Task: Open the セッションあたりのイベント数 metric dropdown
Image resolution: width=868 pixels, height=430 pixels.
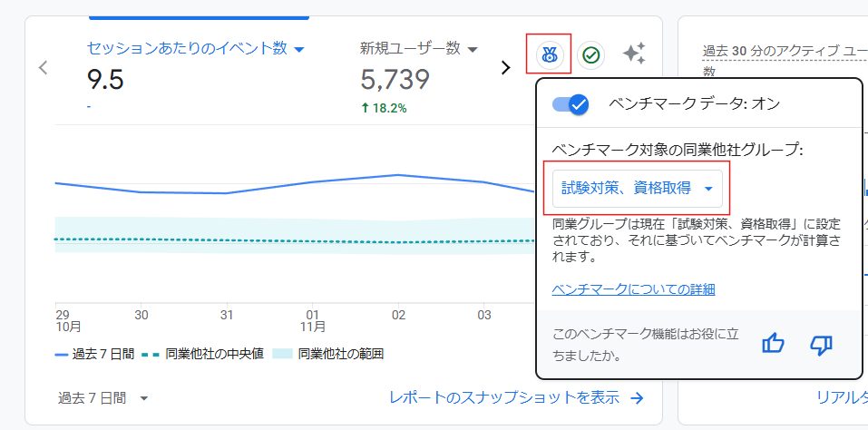Action: (x=298, y=48)
